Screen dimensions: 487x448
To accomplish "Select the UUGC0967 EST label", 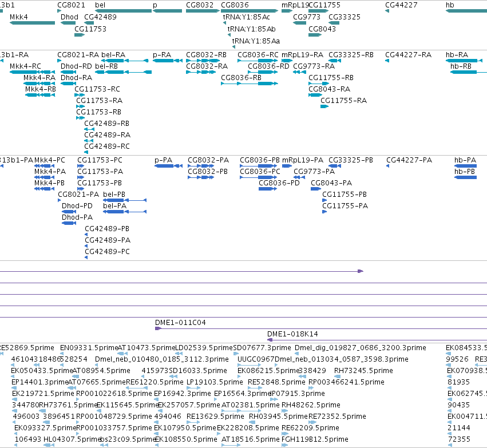I will pos(256,359).
